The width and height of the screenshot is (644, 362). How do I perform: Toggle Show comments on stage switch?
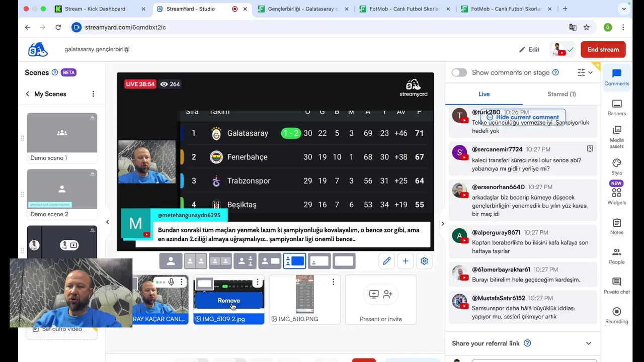(x=459, y=72)
